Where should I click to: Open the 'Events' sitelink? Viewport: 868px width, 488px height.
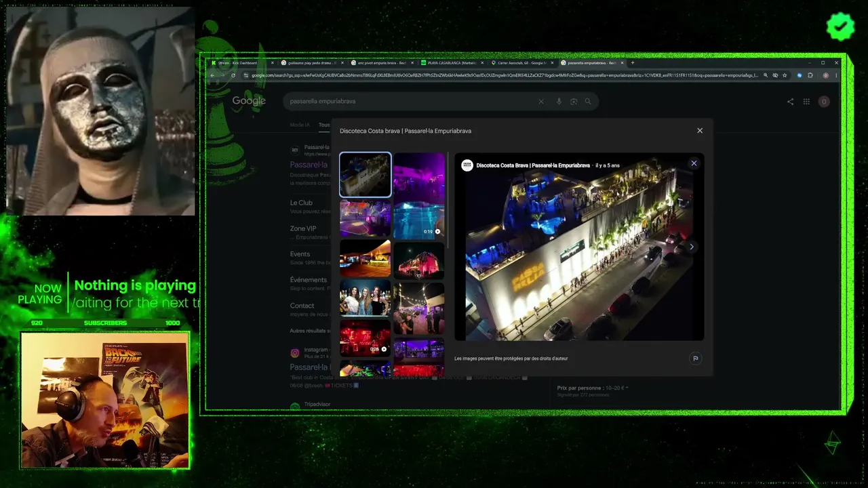[300, 254]
